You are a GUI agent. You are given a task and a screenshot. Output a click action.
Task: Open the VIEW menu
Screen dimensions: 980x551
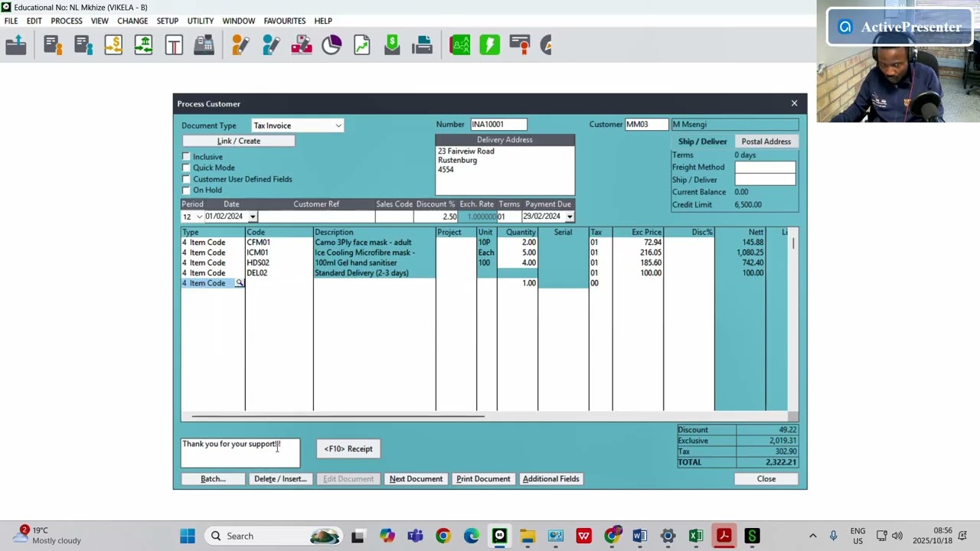point(100,21)
